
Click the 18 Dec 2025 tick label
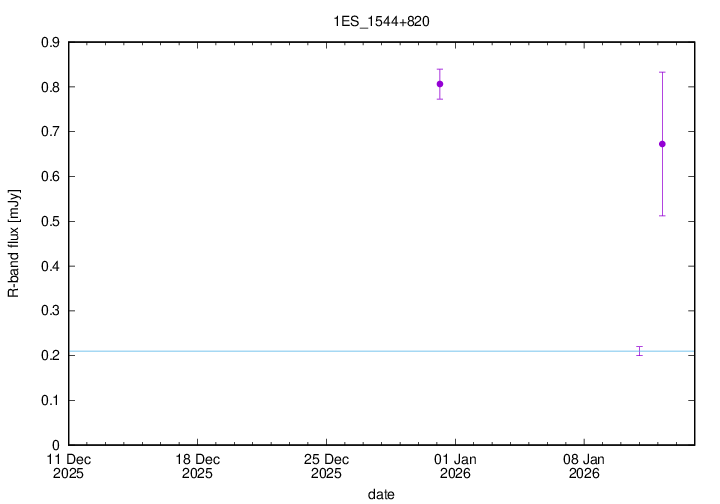197,466
